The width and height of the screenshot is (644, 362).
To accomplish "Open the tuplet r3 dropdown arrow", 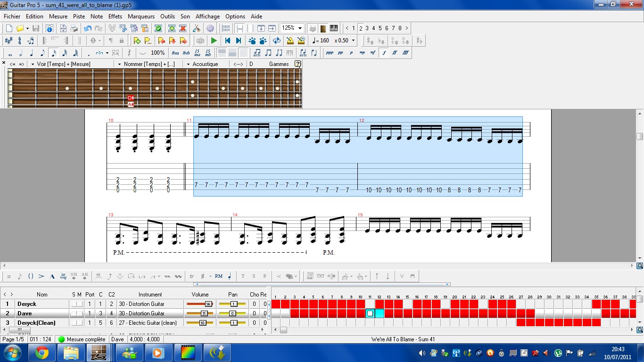I will [x=107, y=53].
